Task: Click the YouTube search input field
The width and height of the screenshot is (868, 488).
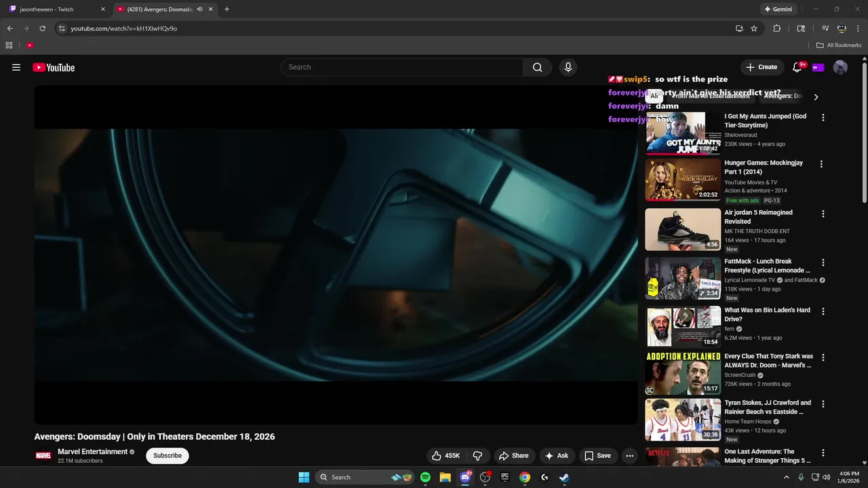Action: point(401,67)
